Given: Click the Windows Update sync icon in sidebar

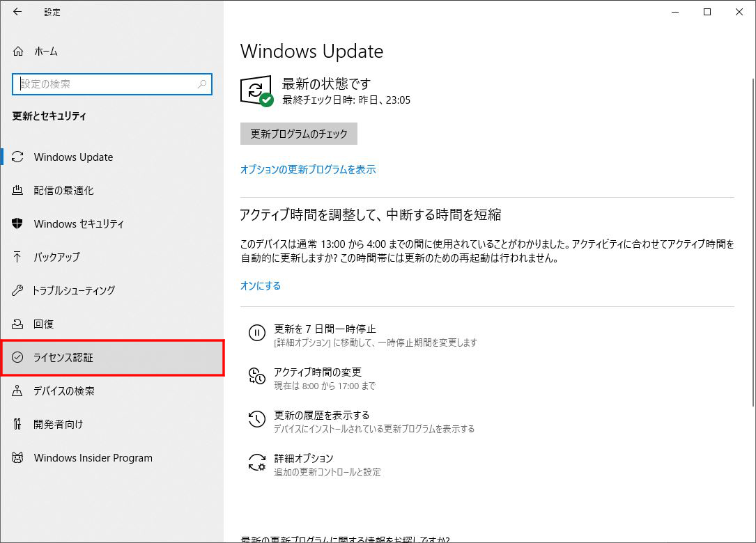Looking at the screenshot, I should point(18,157).
